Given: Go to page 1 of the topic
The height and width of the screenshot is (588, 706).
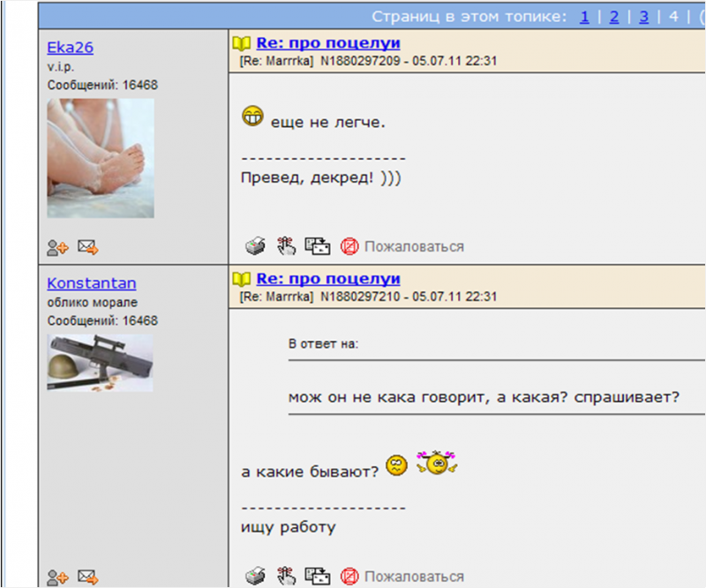Looking at the screenshot, I should point(585,16).
